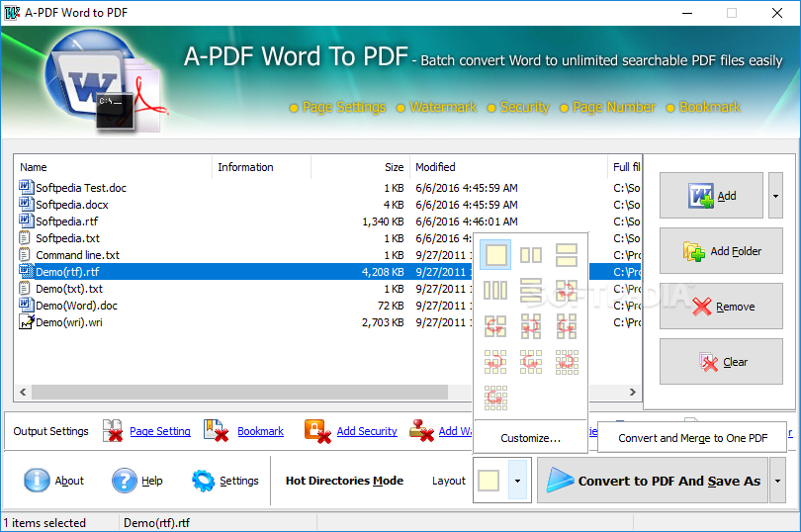Click the Remove button

point(721,307)
